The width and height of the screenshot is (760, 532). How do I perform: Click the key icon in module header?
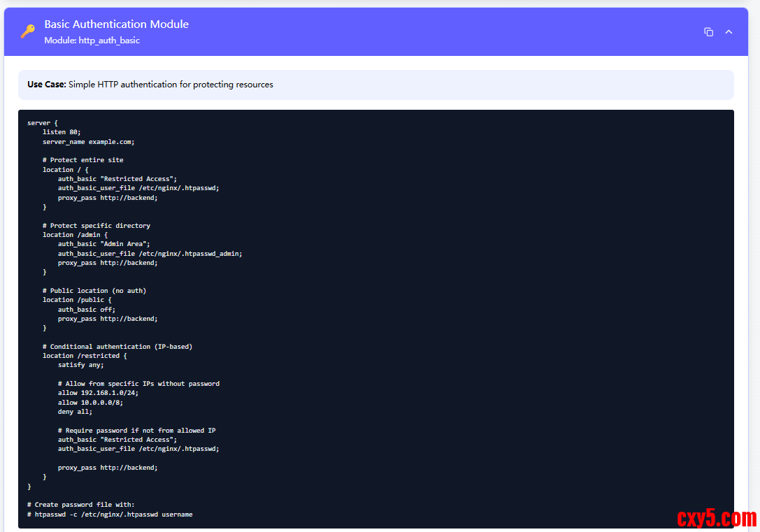[28, 31]
